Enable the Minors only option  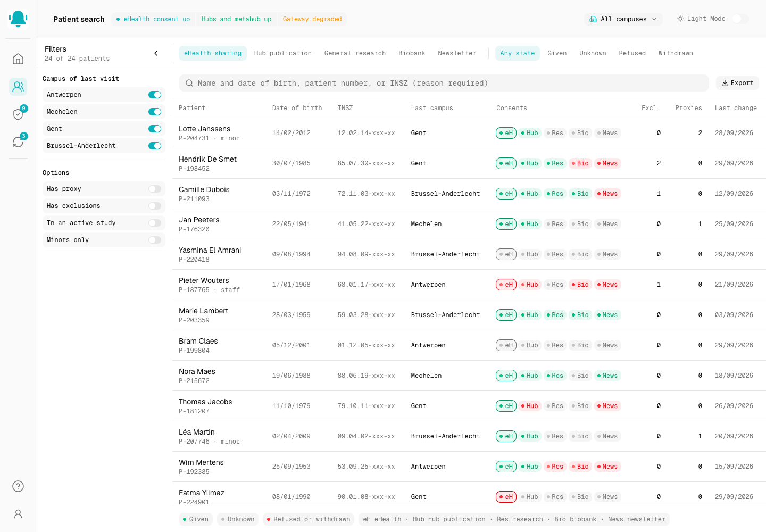pos(155,240)
